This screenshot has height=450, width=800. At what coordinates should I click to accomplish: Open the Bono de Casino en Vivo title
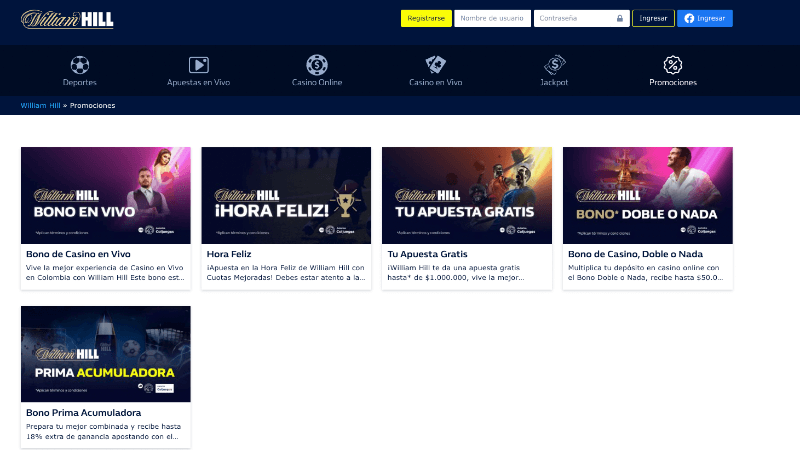pyautogui.click(x=78, y=254)
